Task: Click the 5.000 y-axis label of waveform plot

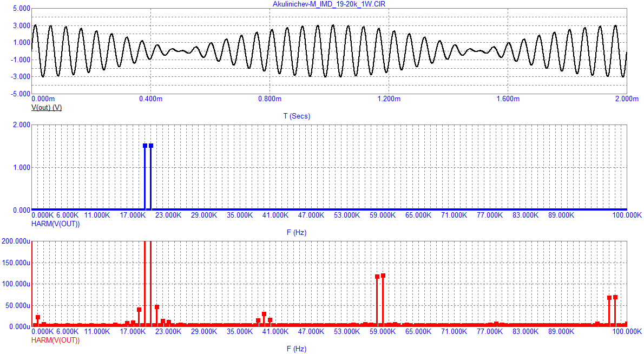Action: coord(21,8)
